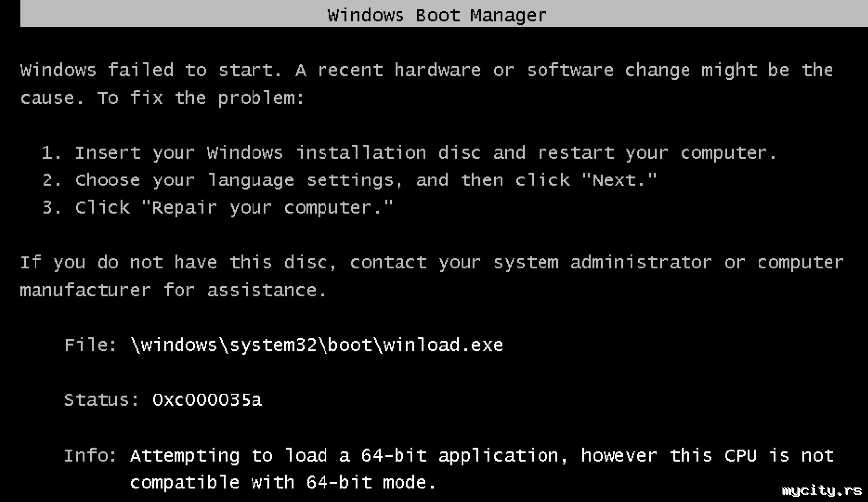This screenshot has width=868, height=502.
Task: Click "manufacturer for assistance." text
Action: click(x=173, y=290)
